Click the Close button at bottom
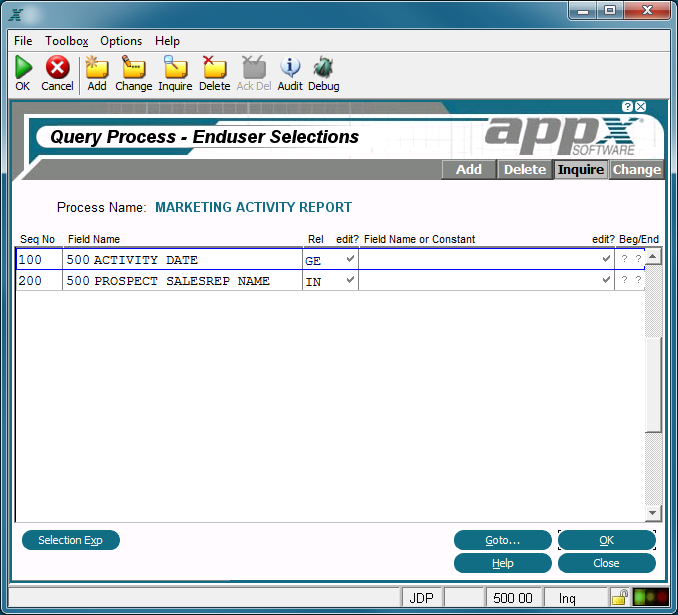Image resolution: width=678 pixels, height=615 pixels. point(607,563)
